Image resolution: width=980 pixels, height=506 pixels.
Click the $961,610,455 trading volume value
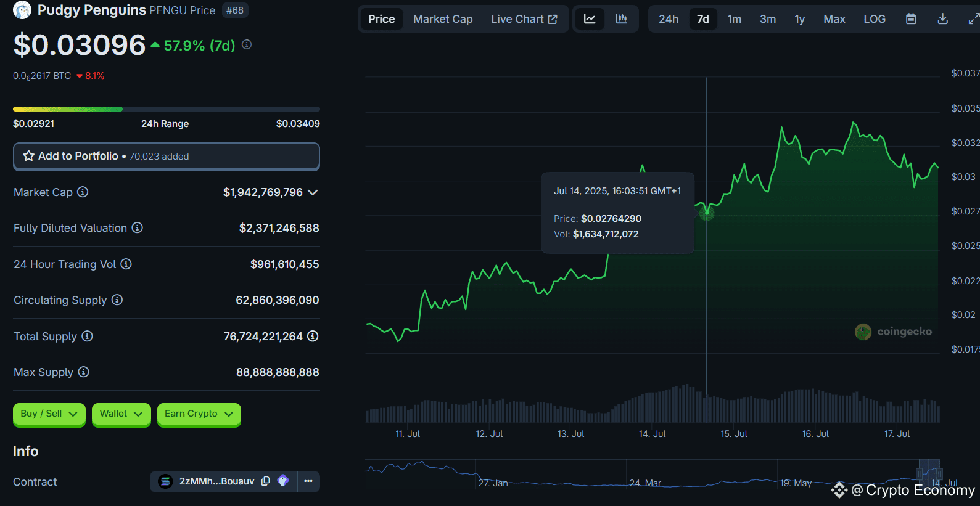(284, 264)
